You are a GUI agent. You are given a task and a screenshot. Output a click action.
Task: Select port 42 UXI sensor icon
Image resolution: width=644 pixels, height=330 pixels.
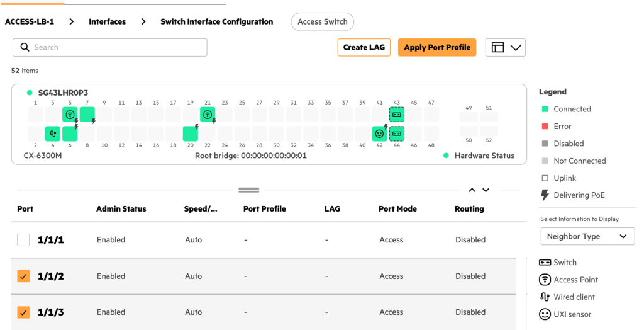379,134
